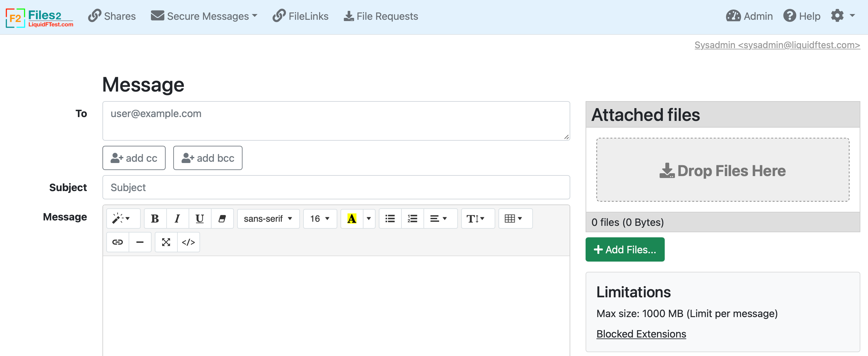
Task: Toggle HTML code view
Action: (188, 242)
